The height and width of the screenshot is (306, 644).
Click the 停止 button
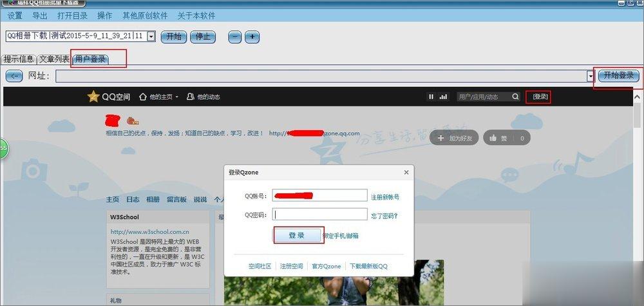(203, 37)
